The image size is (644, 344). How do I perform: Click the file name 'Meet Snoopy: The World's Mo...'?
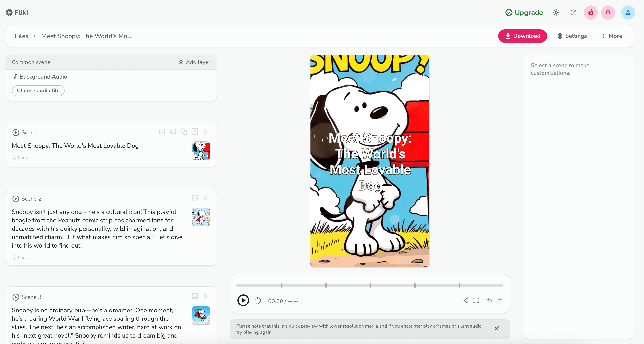click(x=87, y=36)
